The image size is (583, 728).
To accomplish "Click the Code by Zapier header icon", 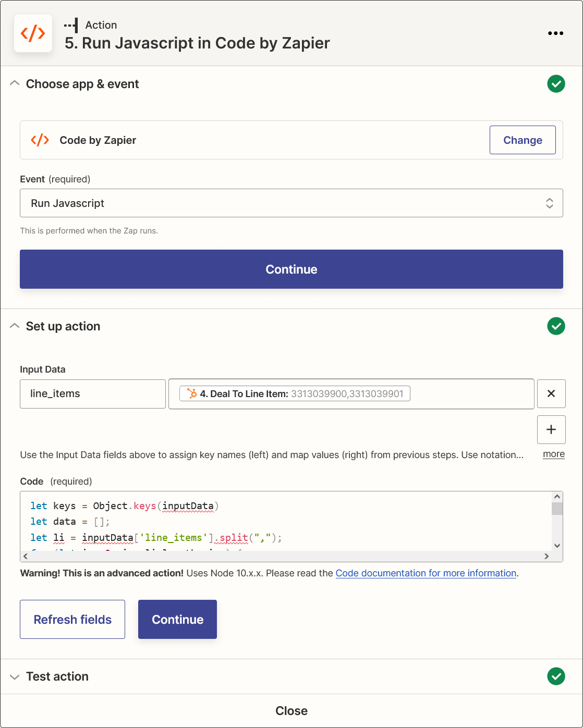I will tap(33, 33).
